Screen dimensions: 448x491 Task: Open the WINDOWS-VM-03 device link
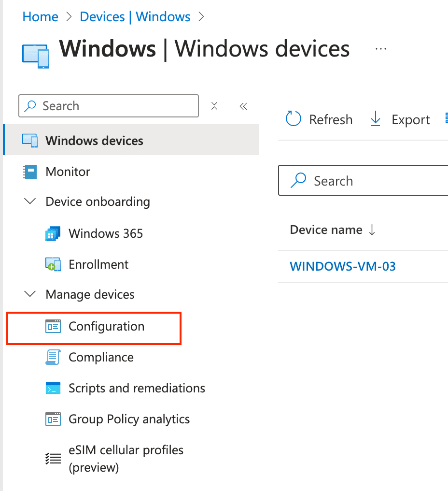pyautogui.click(x=343, y=266)
